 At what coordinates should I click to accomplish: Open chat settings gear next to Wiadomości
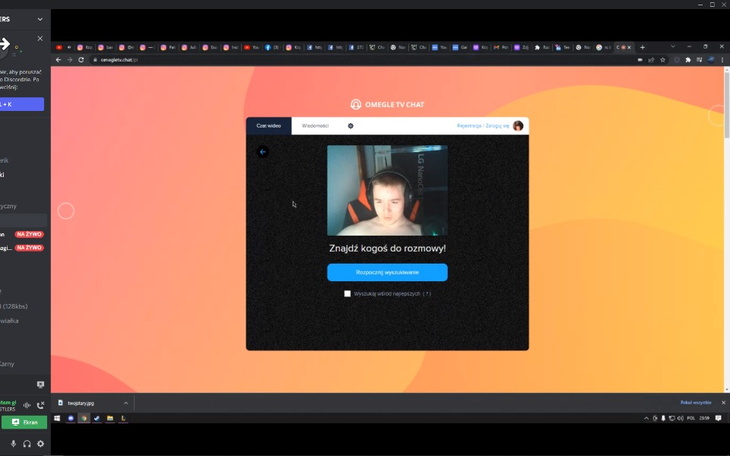(x=350, y=126)
